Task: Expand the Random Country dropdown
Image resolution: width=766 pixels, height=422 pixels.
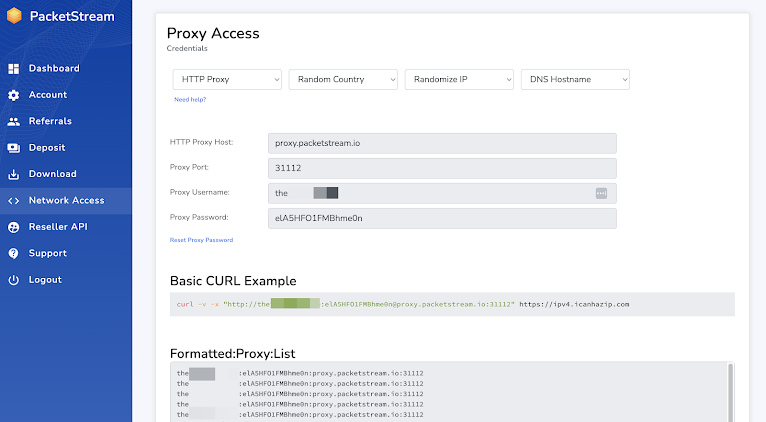Action: point(343,79)
